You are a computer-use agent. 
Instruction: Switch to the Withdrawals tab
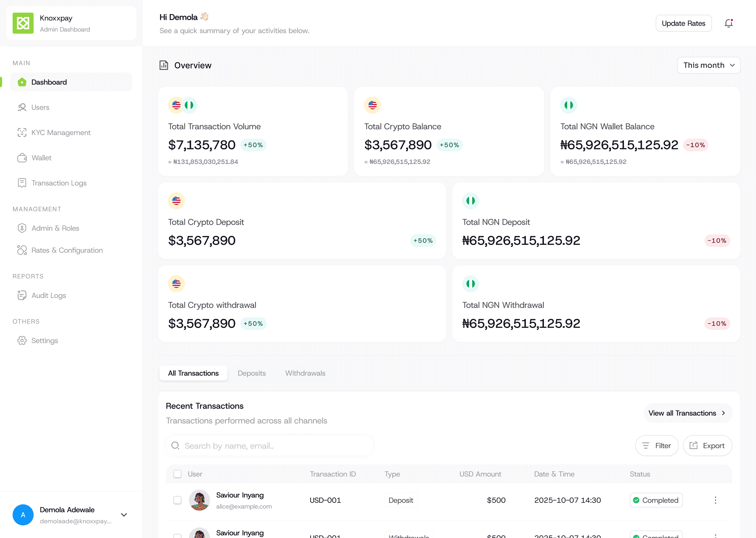tap(305, 373)
